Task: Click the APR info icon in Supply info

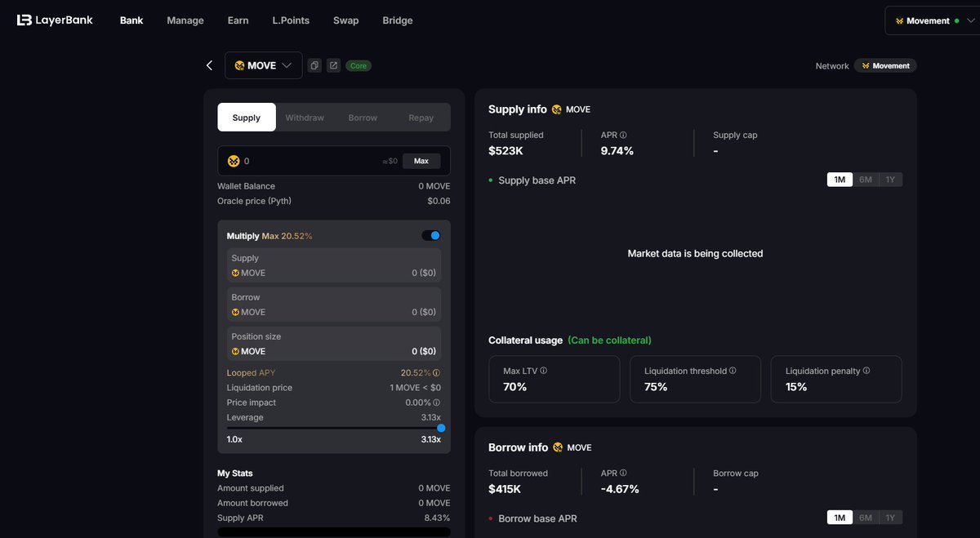Action: click(x=621, y=134)
